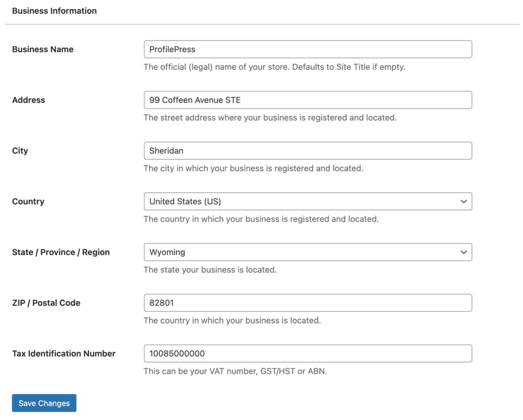
Task: Click the Business Name label
Action: (x=43, y=50)
